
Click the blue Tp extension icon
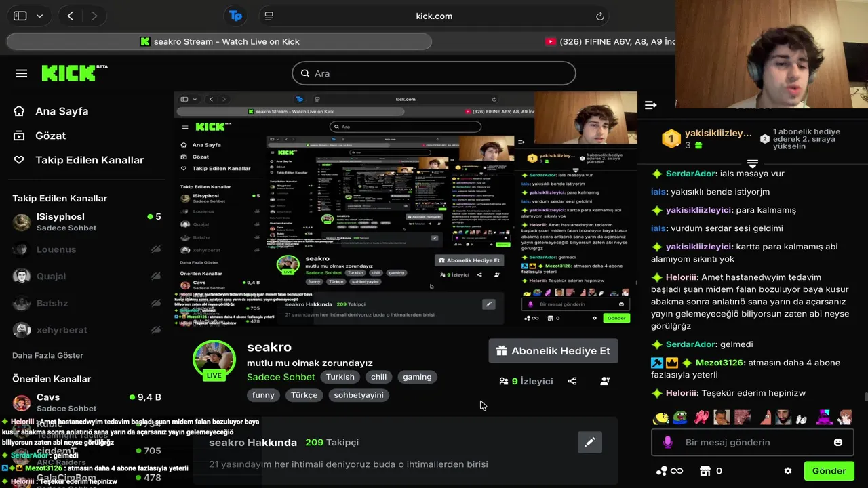235,16
